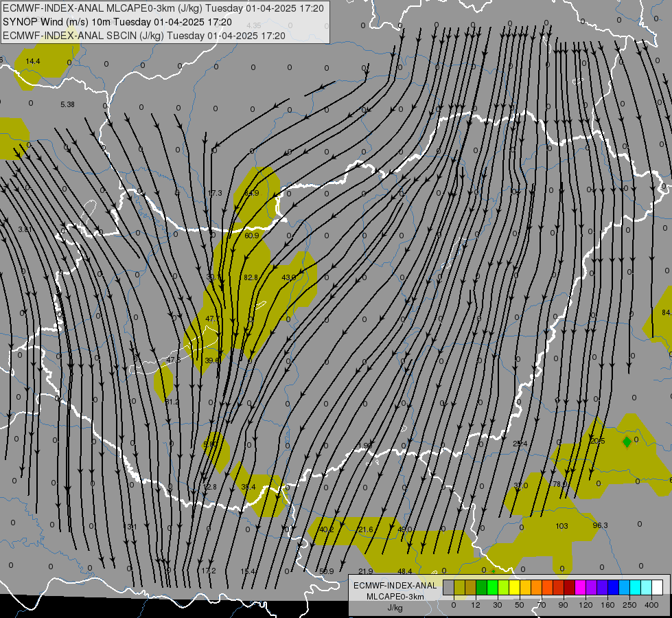Click the bright green legend swatch
Viewport: 672px width, 618px height.
tap(492, 587)
